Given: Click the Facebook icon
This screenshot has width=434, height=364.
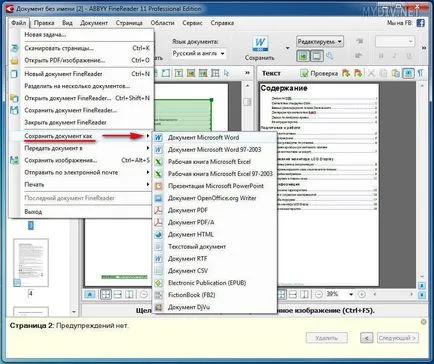Looking at the screenshot, I should (420, 23).
